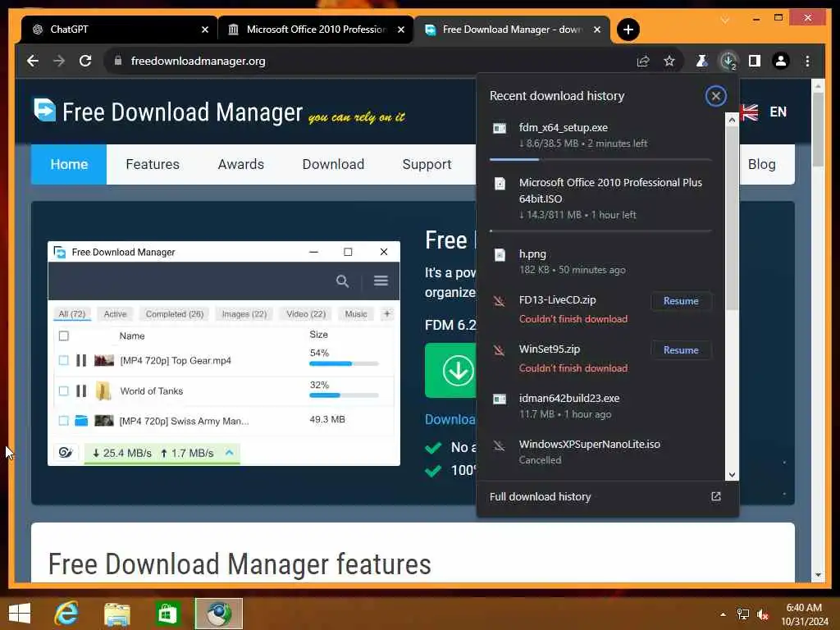Click the download history scrollbar down arrow
Screen dimensions: 840x630
(x=732, y=475)
